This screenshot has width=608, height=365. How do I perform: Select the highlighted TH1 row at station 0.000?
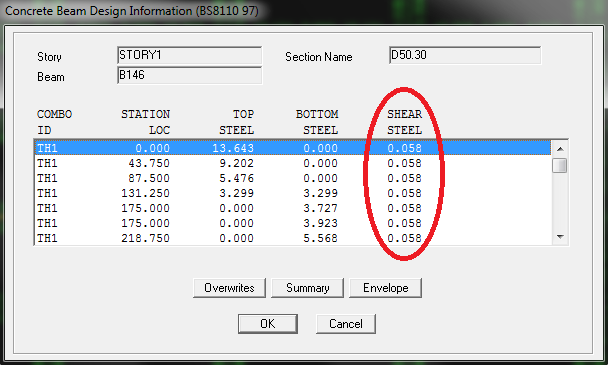[293, 148]
